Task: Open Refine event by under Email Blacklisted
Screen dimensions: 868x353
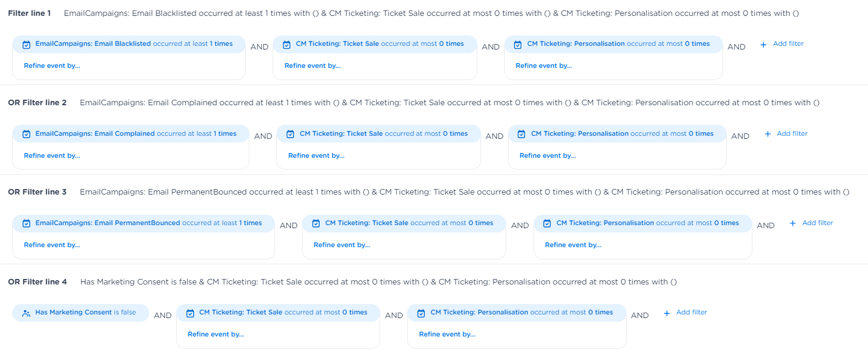Action: tap(52, 66)
